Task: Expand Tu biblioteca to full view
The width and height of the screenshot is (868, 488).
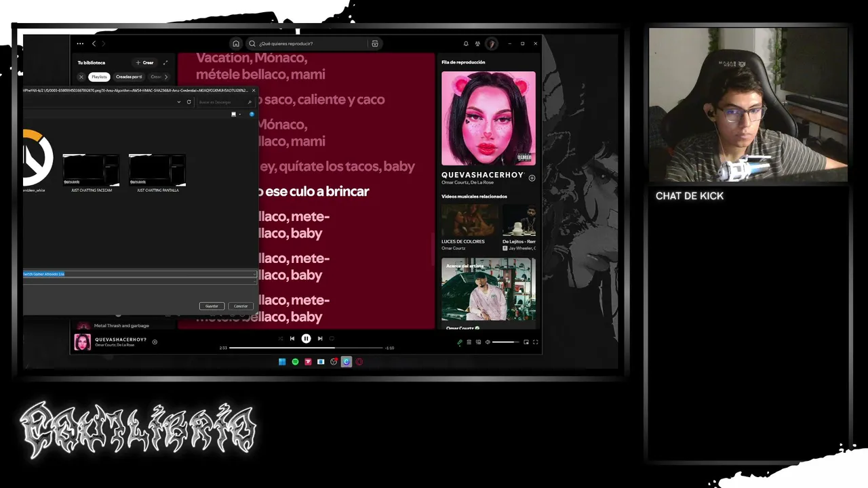Action: pyautogui.click(x=165, y=62)
